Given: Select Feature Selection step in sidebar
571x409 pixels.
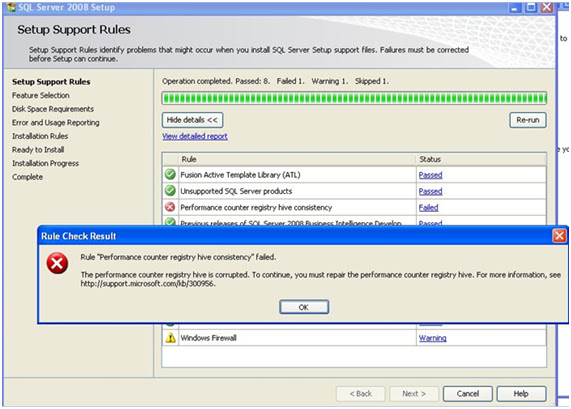Looking at the screenshot, I should pos(41,95).
